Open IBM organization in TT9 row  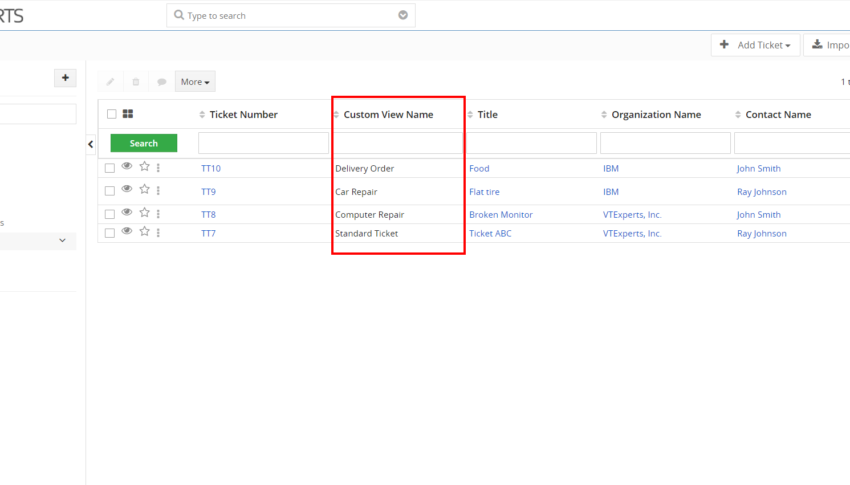coord(611,192)
